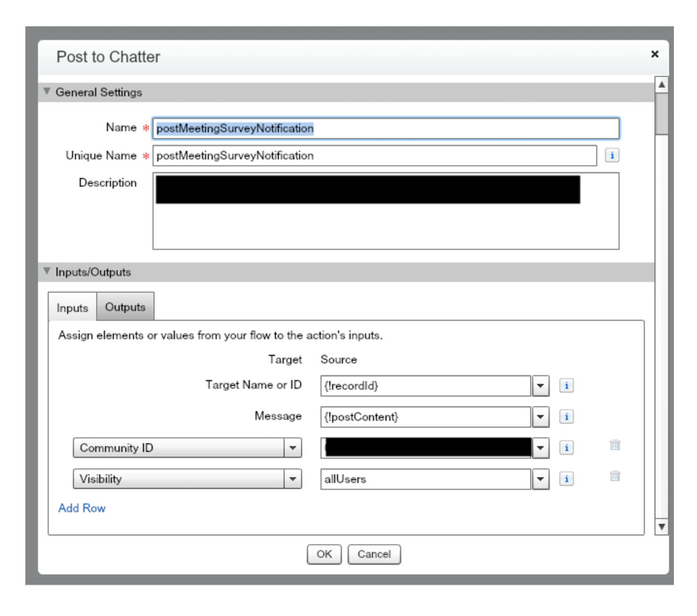
Task: Click the Cancel button
Action: coord(374,554)
